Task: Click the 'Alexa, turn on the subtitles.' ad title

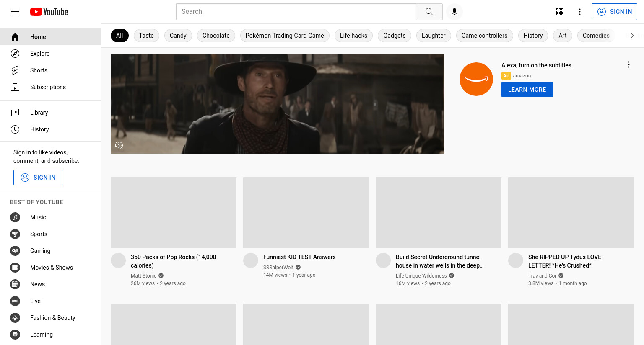Action: [x=537, y=65]
